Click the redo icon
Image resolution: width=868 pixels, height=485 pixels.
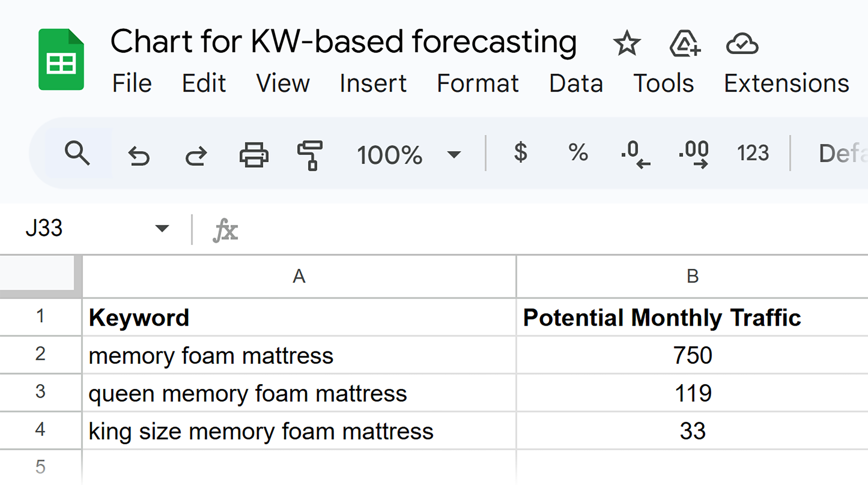point(195,155)
